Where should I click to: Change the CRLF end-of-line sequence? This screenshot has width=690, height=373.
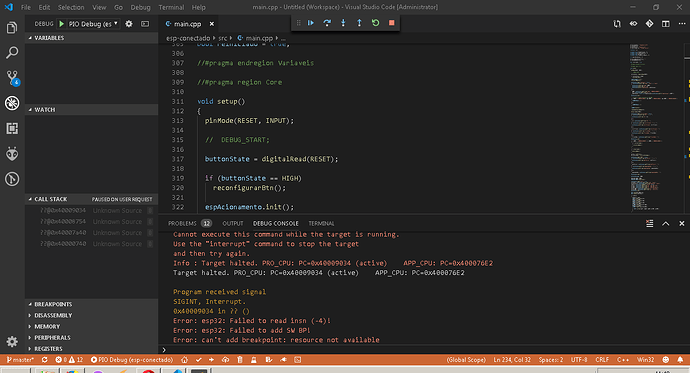coord(602,360)
